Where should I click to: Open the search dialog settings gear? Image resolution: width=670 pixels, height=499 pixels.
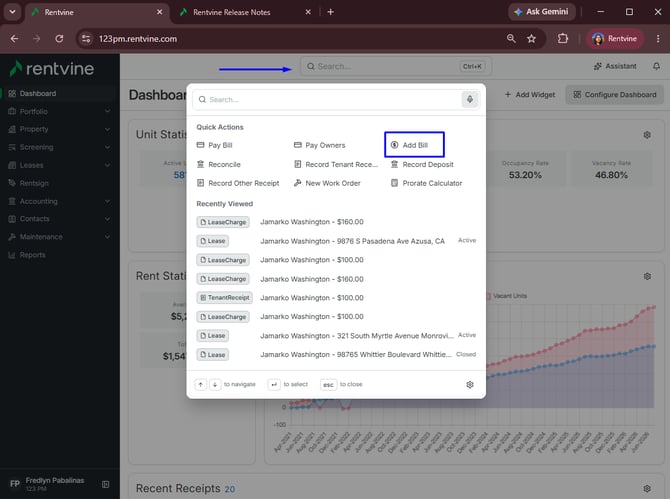470,385
